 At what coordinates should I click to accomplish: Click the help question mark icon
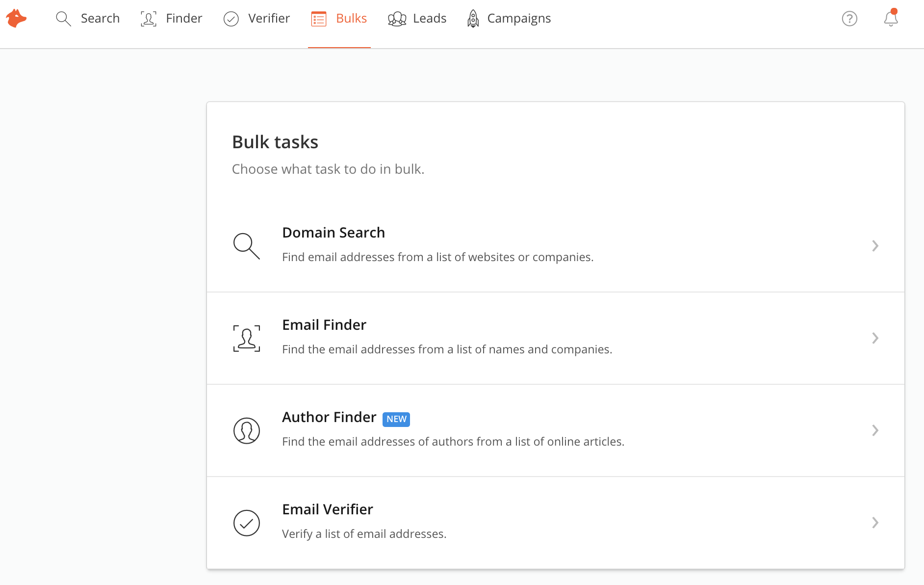pos(849,18)
